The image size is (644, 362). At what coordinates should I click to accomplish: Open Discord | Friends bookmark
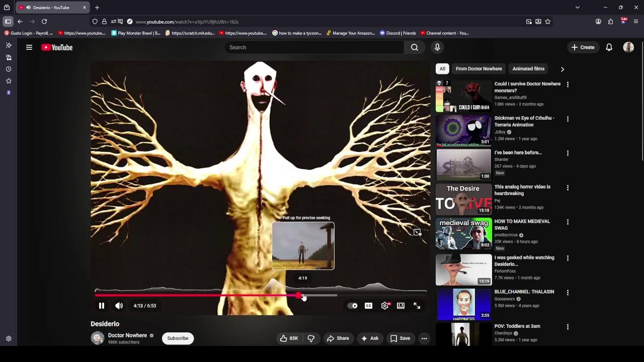click(x=398, y=33)
